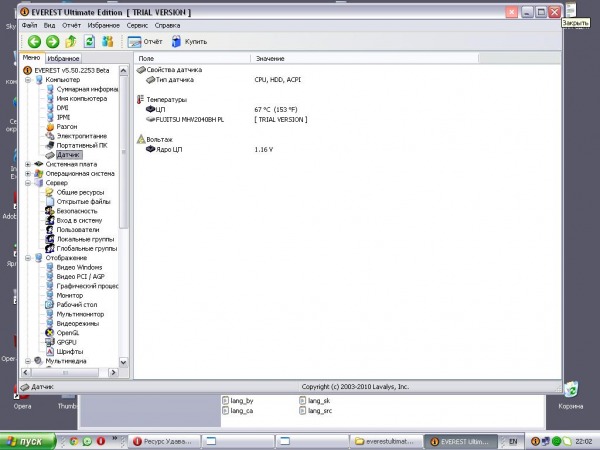Viewport: 600px width, 450px height.
Task: Click the EN language indicator in the taskbar
Action: click(513, 442)
